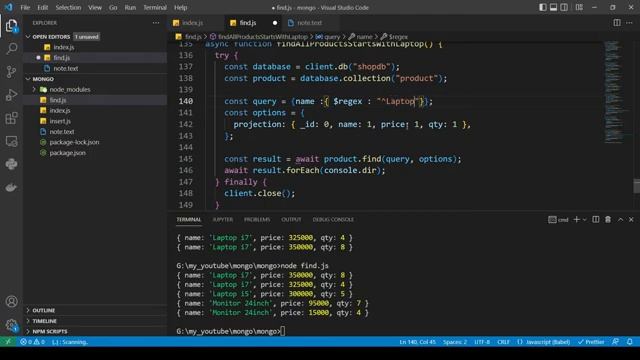Open the Accounts menu icon
Screen dimensions: 640x360
click(11, 302)
